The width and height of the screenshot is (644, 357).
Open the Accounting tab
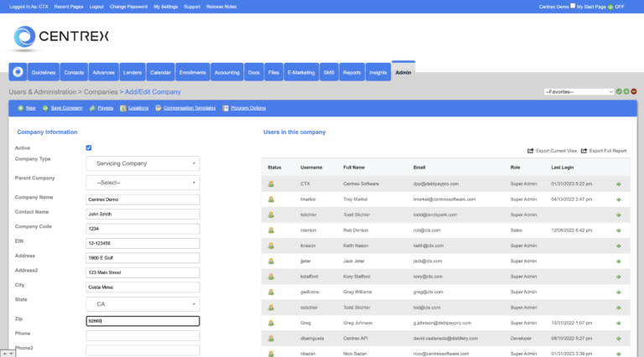(226, 72)
